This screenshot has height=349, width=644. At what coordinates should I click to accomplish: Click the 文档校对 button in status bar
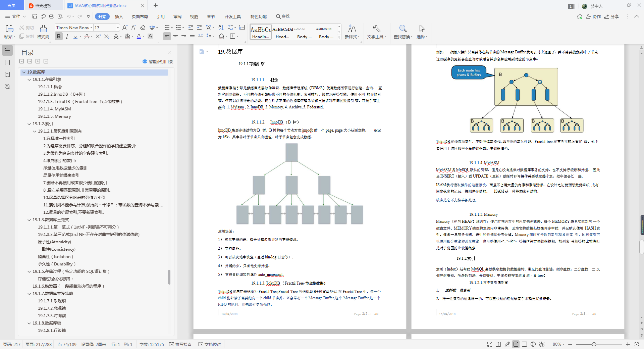210,344
